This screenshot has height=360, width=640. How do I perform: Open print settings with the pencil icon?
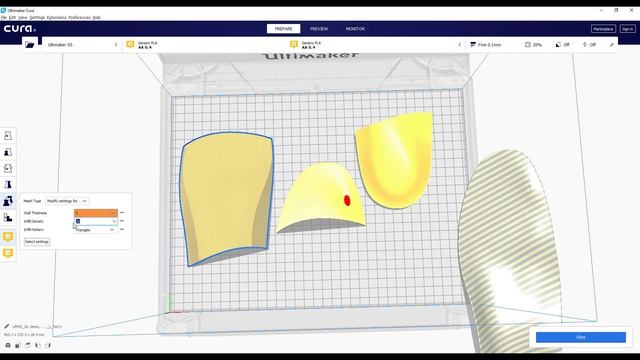pos(612,44)
